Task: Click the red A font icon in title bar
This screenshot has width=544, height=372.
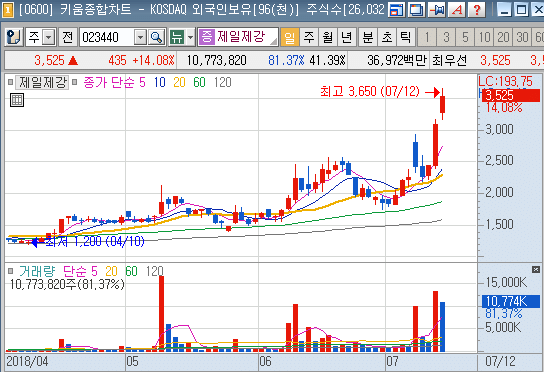Action: [x=457, y=10]
